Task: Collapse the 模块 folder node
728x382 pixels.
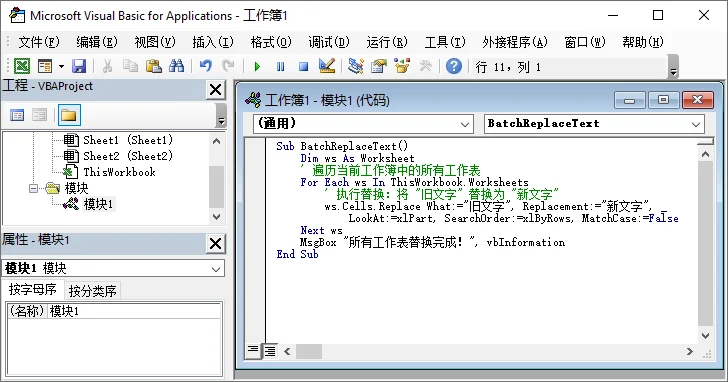Action: tap(33, 188)
